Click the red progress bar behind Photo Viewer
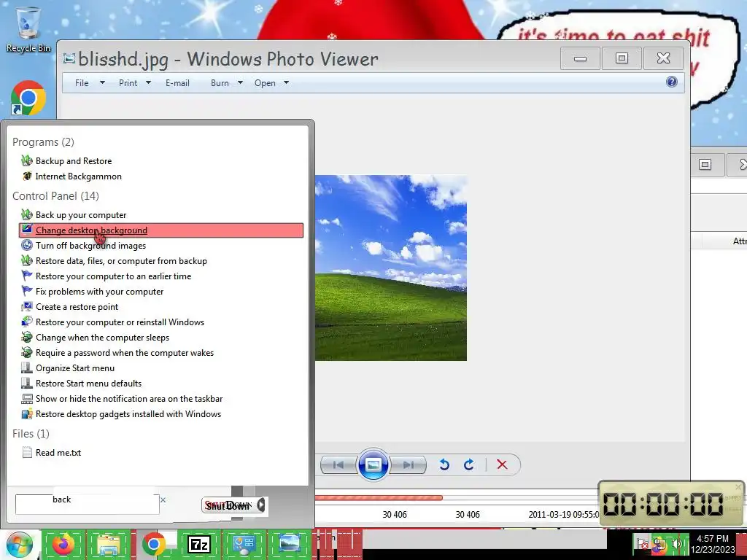Viewport: 747px width, 560px height. click(379, 497)
